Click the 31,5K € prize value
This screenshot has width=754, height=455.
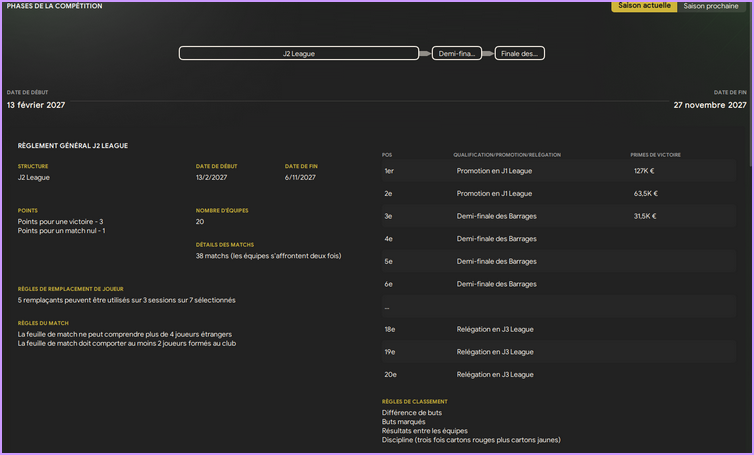tap(645, 216)
